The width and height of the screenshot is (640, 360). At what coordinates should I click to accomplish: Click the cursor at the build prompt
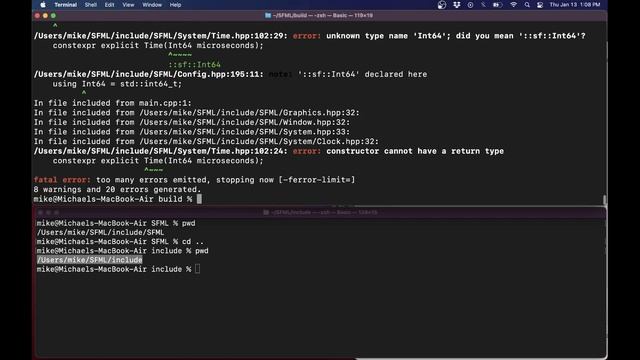[199, 199]
